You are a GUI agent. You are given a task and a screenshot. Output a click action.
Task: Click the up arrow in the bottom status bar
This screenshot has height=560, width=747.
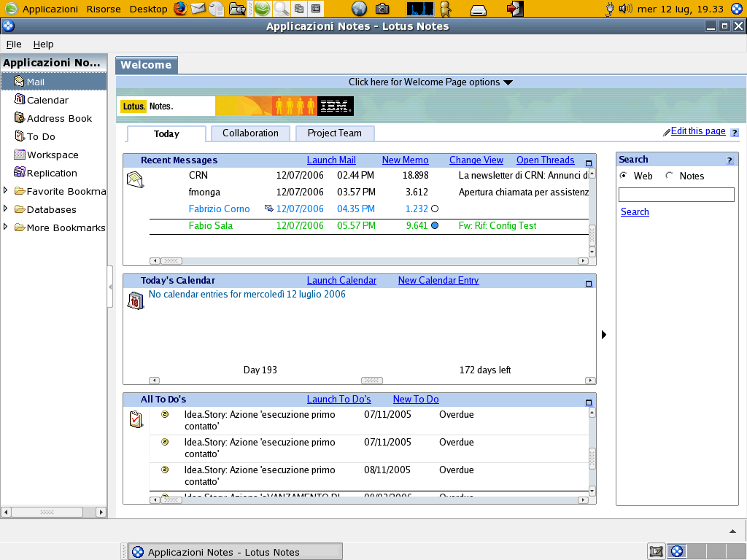point(732,531)
